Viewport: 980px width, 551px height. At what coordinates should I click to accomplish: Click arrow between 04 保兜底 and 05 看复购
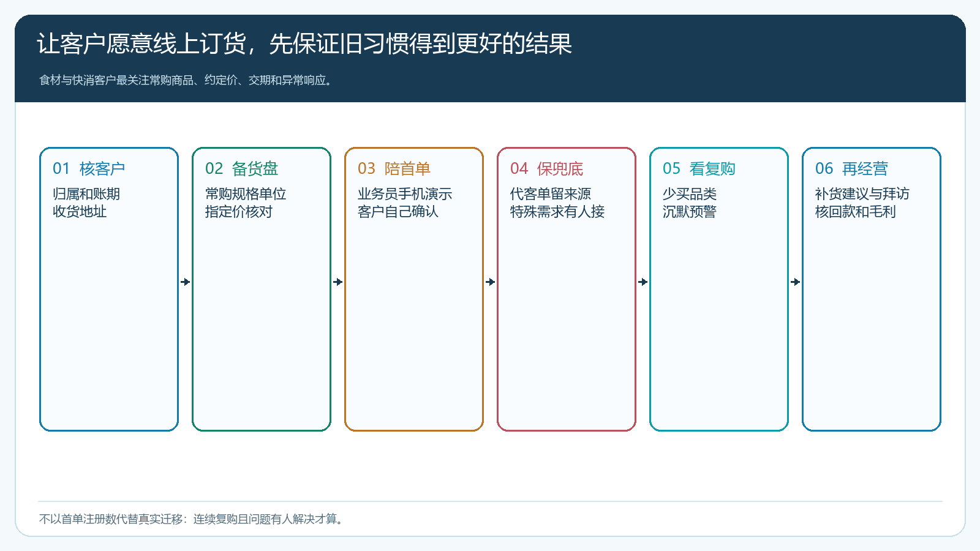point(643,282)
